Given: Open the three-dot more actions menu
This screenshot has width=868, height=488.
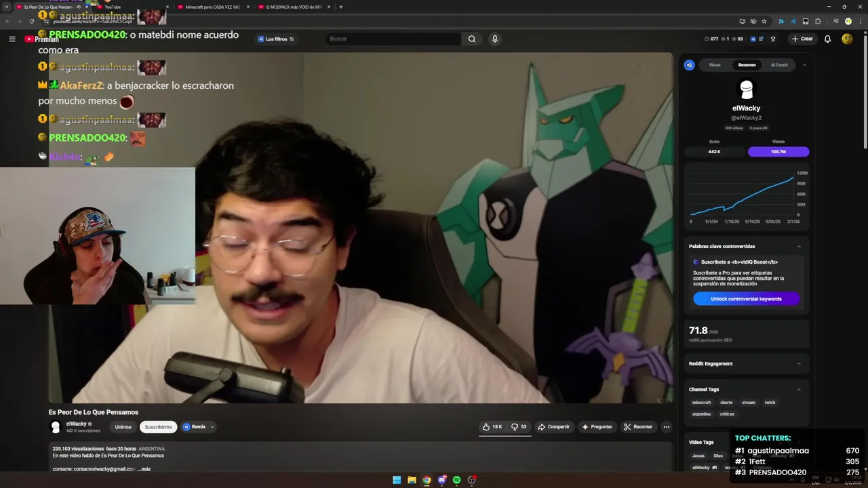Looking at the screenshot, I should pyautogui.click(x=667, y=427).
